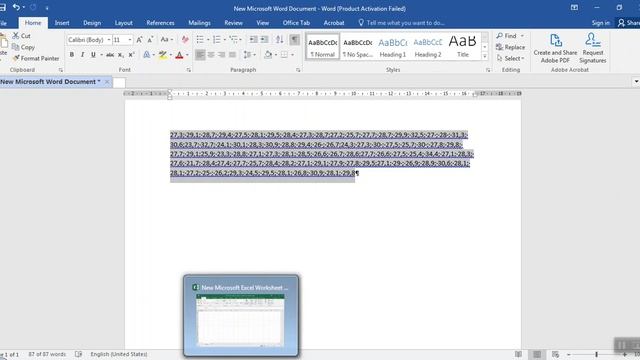This screenshot has height=360, width=640.
Task: Switch to Read Mode view in status bar
Action: 518,354
